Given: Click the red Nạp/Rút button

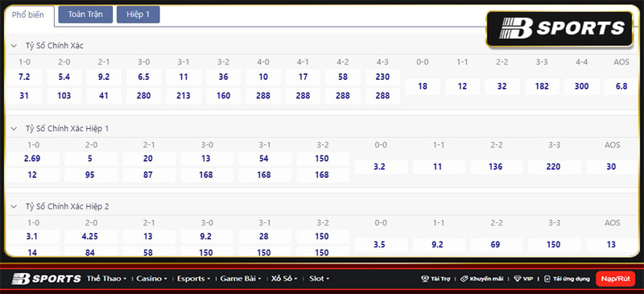Looking at the screenshot, I should tap(615, 279).
